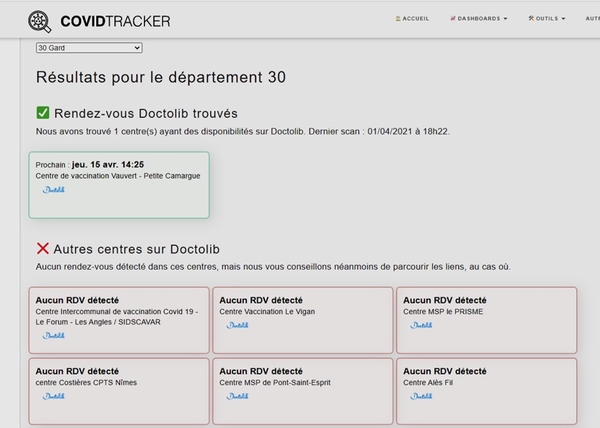Select the centre Costières CPTS Nîmes card
The width and height of the screenshot is (600, 428).
coord(119,391)
